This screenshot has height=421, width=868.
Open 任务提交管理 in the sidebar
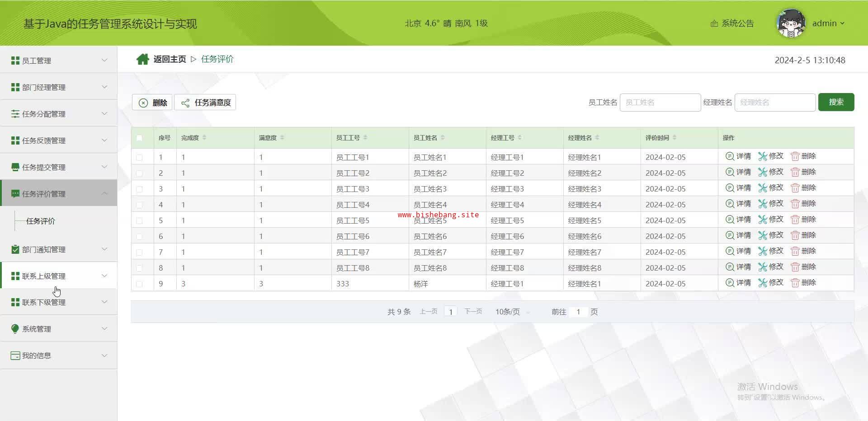pos(44,167)
